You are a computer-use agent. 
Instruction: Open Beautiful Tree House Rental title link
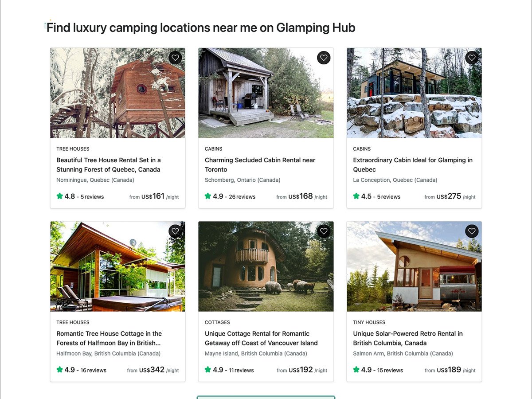[109, 165]
